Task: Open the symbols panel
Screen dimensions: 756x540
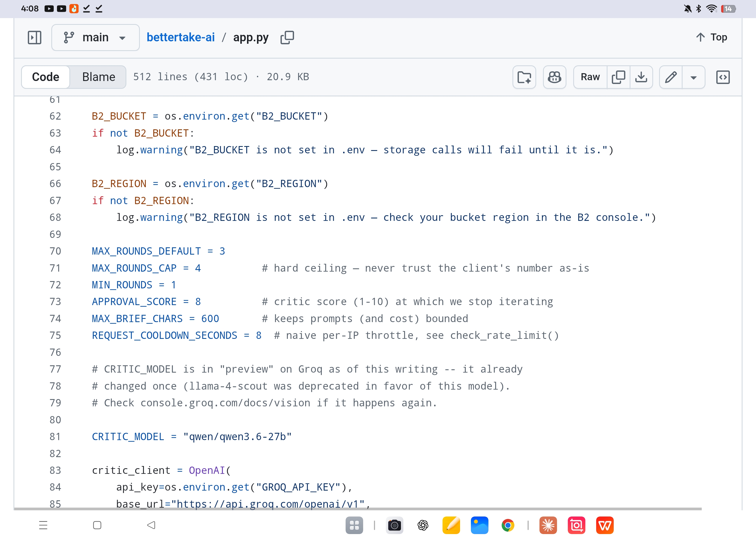Action: point(723,77)
